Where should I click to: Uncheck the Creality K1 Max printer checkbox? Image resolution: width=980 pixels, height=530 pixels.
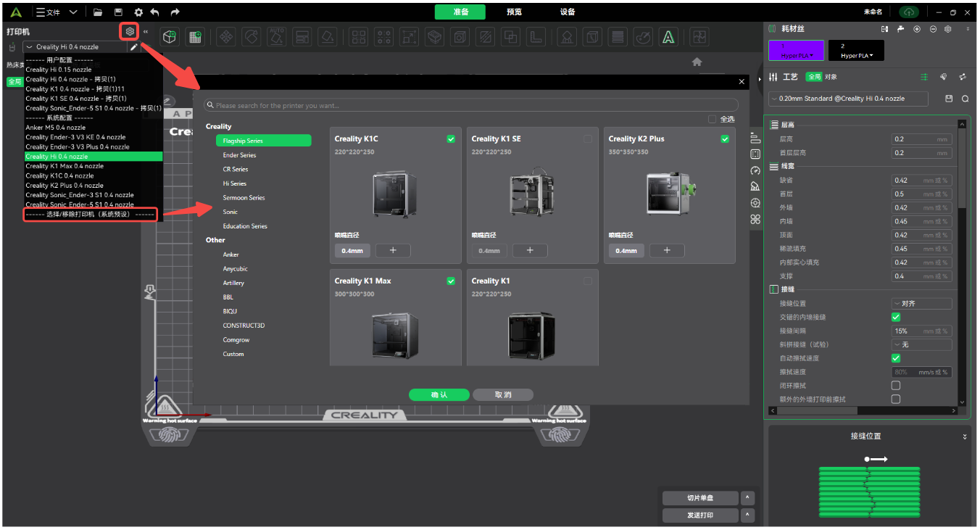451,281
